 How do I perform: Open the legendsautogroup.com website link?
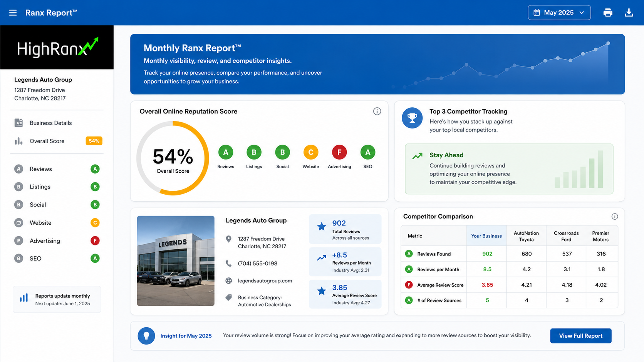[265, 281]
